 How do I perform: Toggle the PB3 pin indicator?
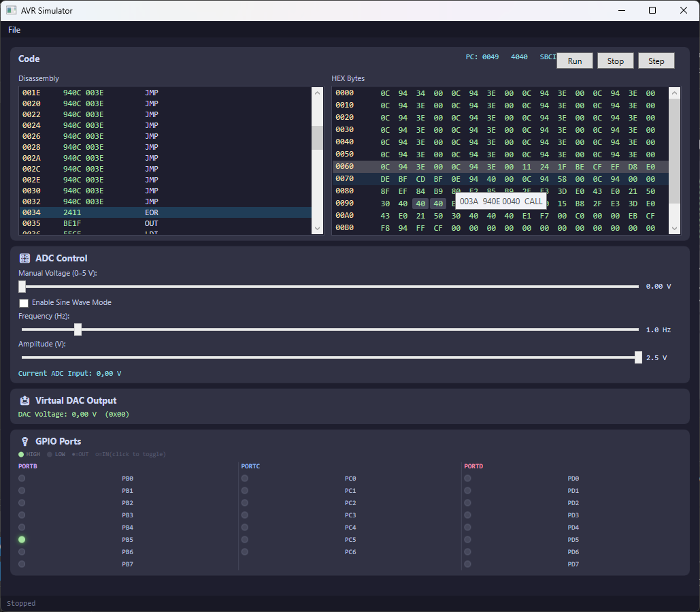pos(22,515)
